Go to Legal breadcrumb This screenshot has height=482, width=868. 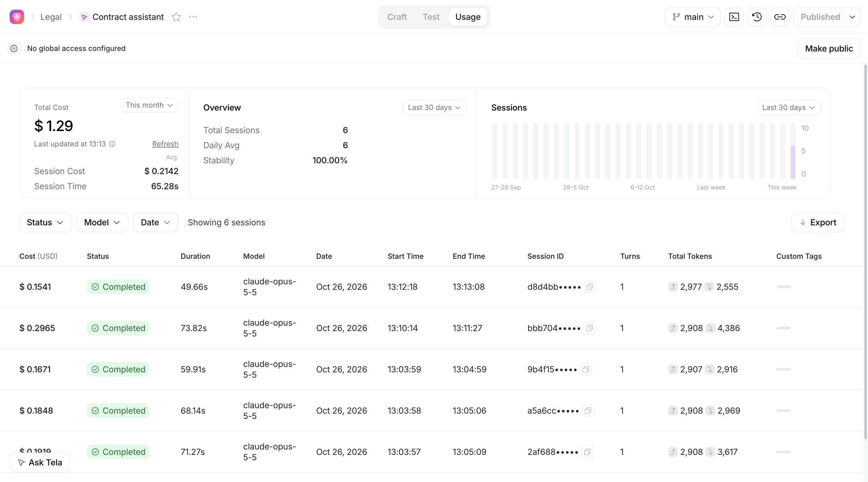(x=51, y=17)
